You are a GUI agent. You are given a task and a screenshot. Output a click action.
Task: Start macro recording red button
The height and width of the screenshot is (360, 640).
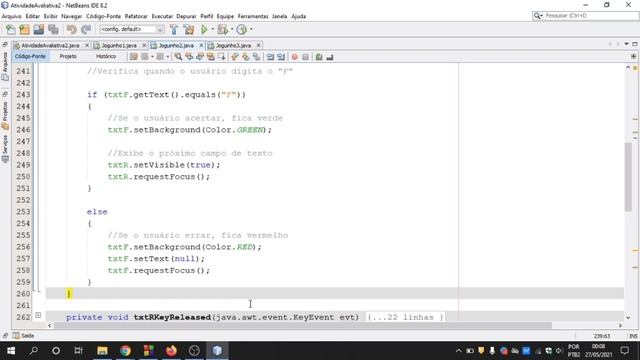[x=294, y=57]
